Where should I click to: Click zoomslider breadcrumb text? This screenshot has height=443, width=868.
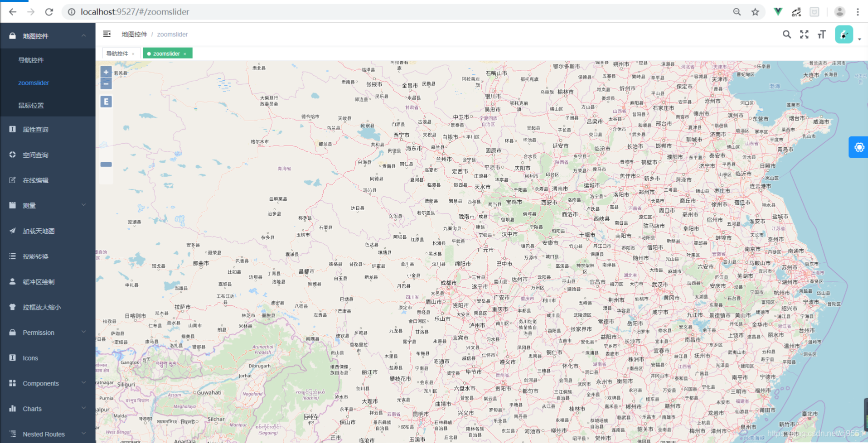click(172, 34)
